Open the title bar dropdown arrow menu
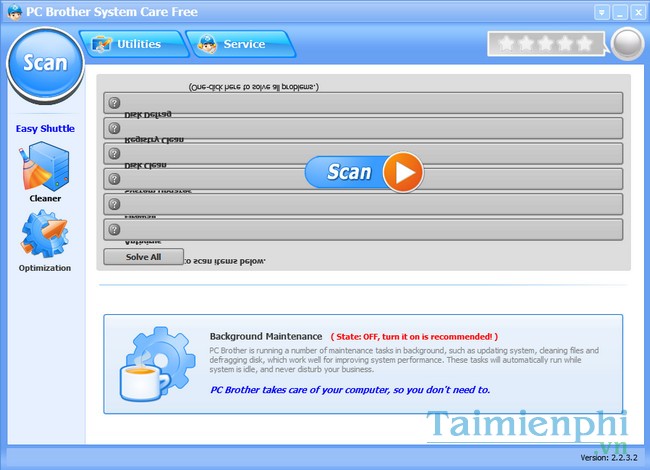This screenshot has height=470, width=650. [601, 12]
